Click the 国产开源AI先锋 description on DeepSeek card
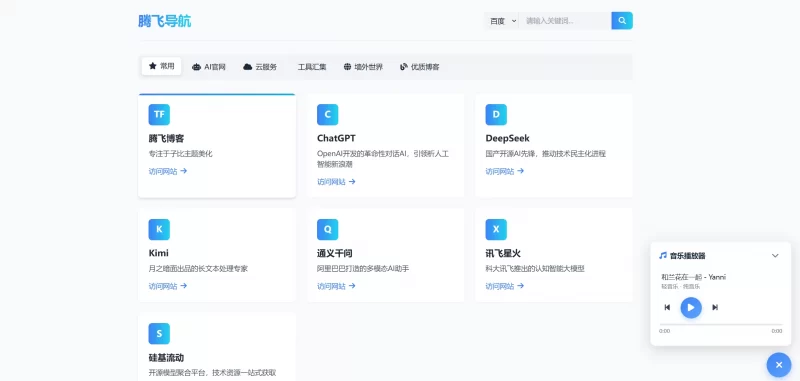Screen dimensions: 800x381 click(545, 154)
